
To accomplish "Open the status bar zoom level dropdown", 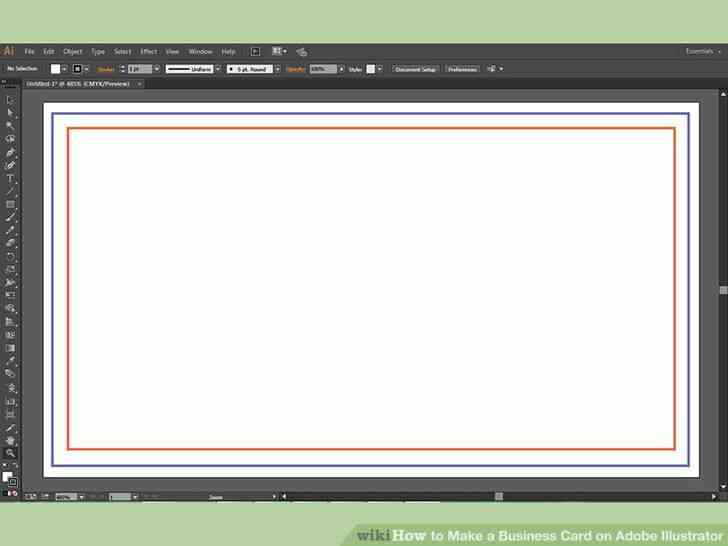I will 82,497.
